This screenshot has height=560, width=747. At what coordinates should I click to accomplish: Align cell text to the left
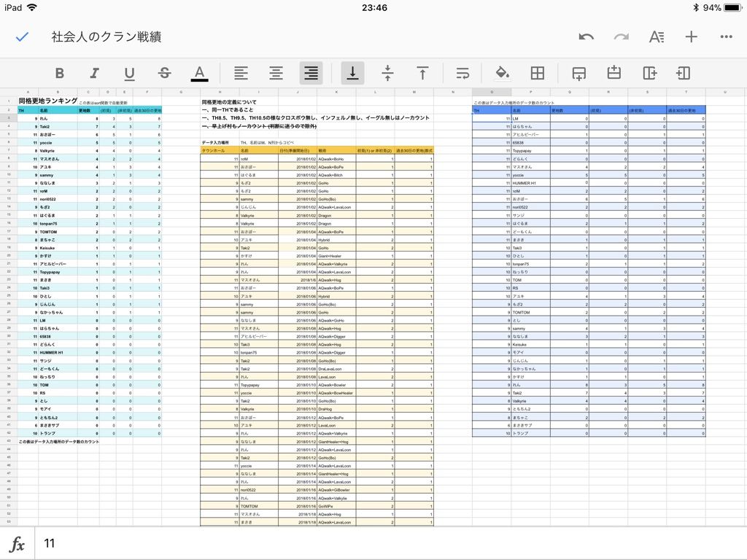241,73
